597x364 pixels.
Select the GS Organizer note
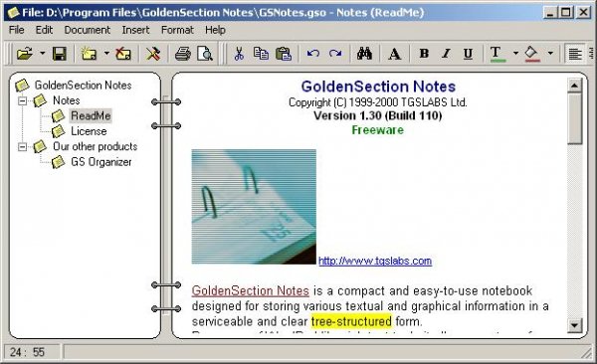(x=100, y=162)
